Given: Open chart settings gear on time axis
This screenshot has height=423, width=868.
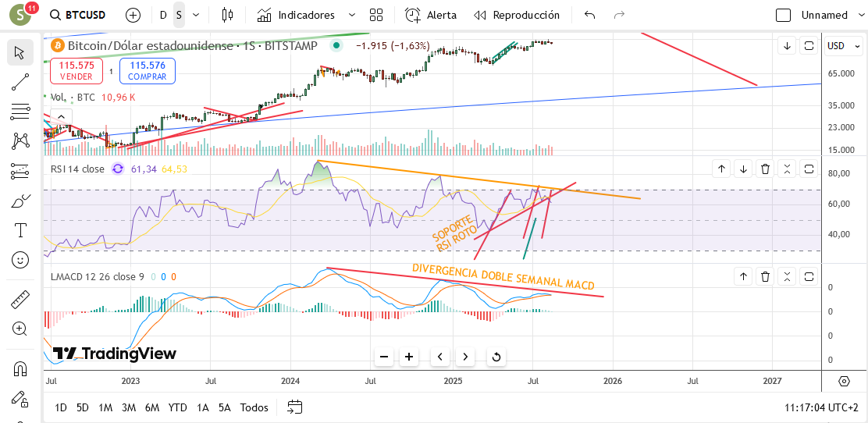Looking at the screenshot, I should tap(845, 381).
